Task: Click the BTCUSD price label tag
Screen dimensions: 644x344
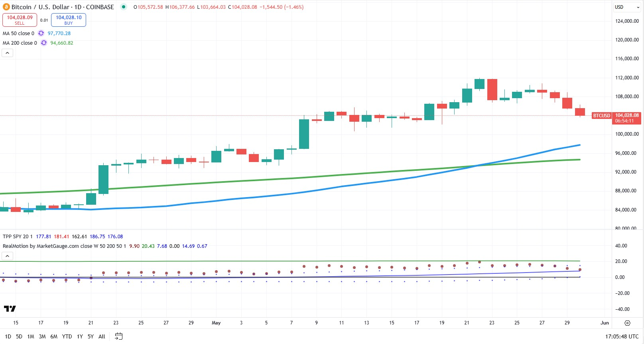Action: coord(601,115)
